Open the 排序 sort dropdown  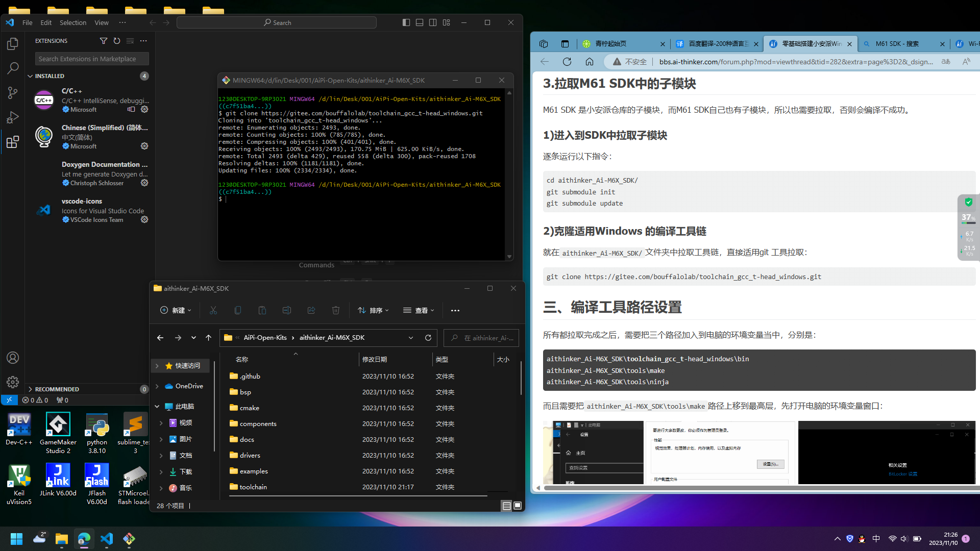pos(374,310)
